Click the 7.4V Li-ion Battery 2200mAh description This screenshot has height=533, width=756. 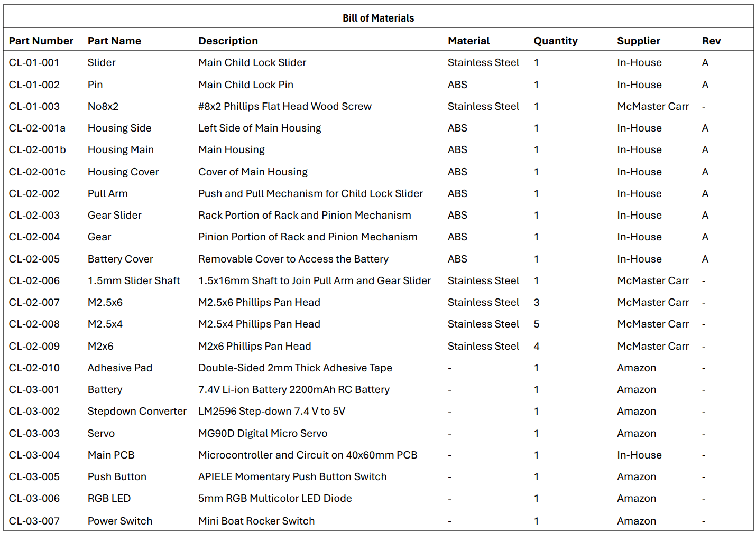[294, 389]
